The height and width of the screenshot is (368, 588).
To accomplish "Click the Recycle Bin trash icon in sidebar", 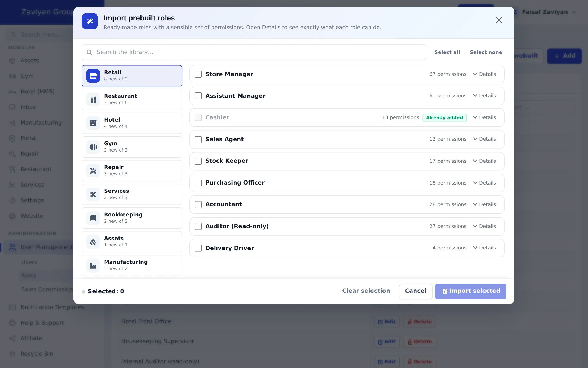I will point(12,354).
